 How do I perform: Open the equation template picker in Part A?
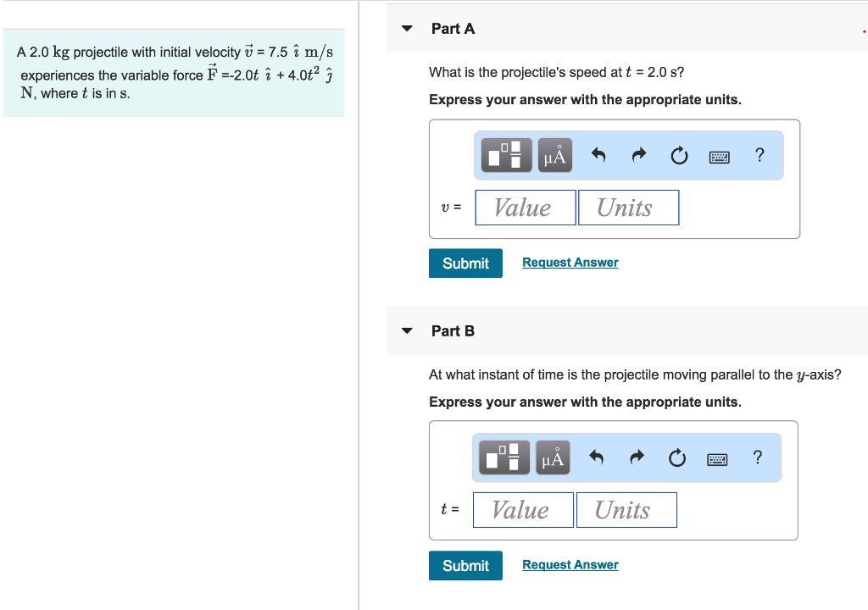(x=505, y=155)
